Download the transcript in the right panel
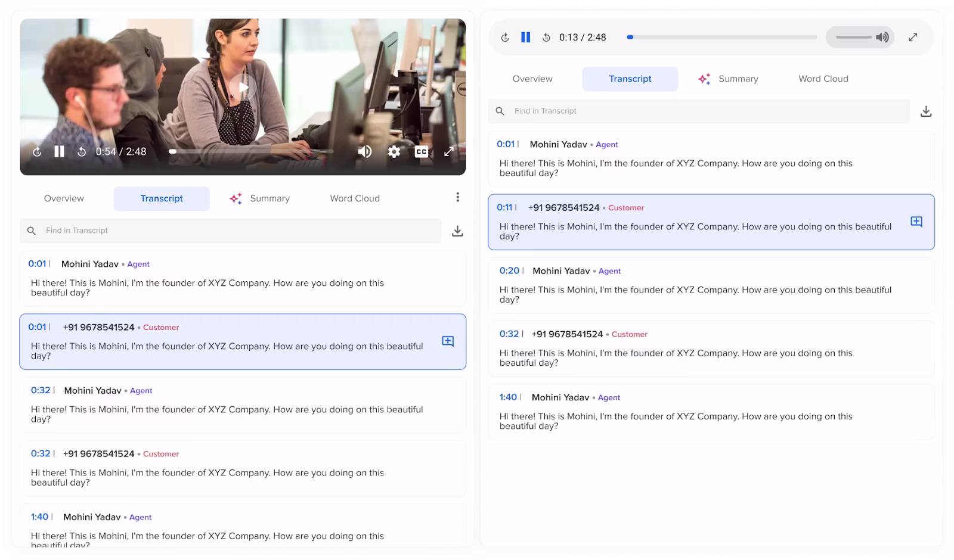954x560 pixels. click(x=927, y=111)
